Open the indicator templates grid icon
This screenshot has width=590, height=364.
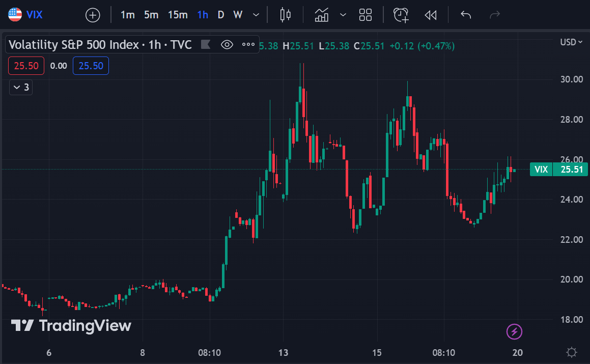tap(366, 15)
